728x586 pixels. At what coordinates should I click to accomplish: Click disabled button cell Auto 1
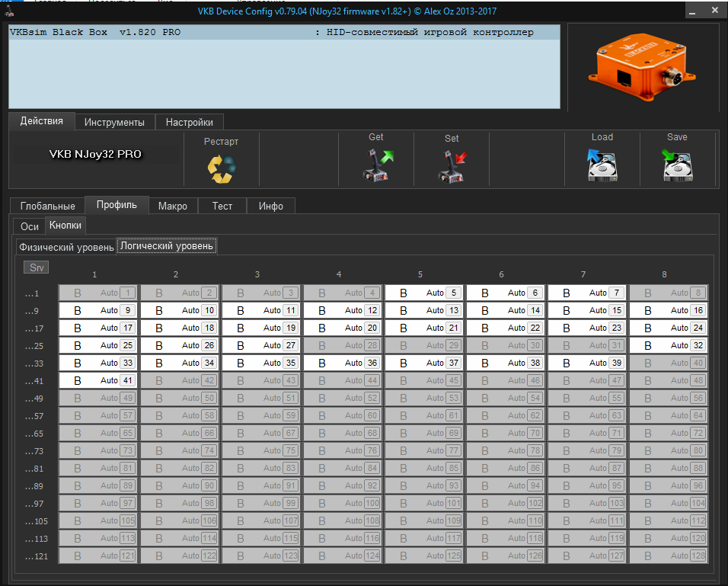click(98, 293)
